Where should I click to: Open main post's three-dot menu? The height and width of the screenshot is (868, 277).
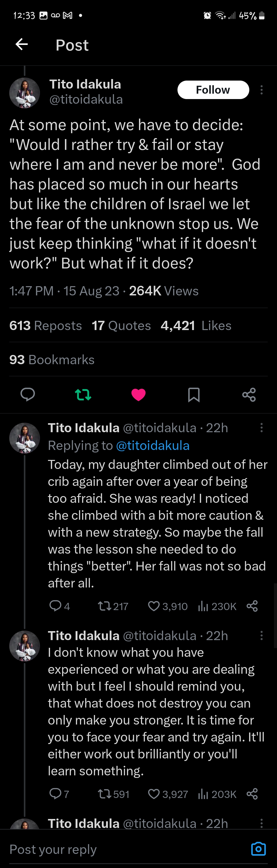click(262, 90)
